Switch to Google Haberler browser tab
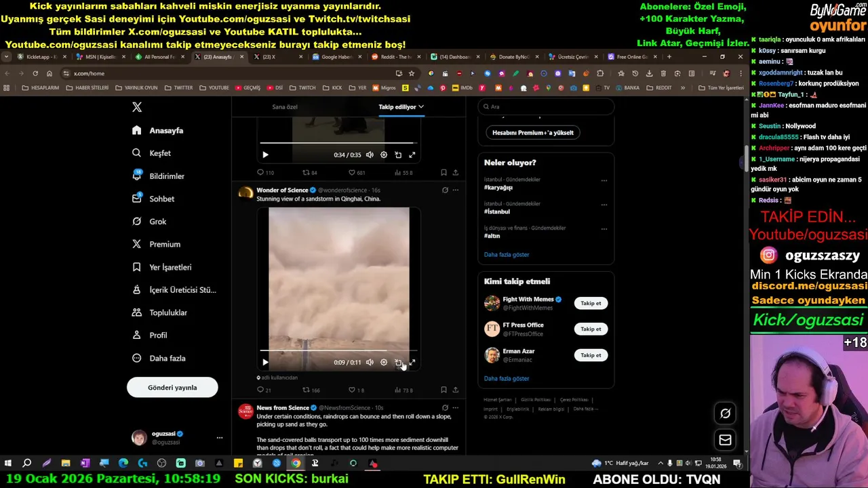This screenshot has width=868, height=488. tap(337, 57)
